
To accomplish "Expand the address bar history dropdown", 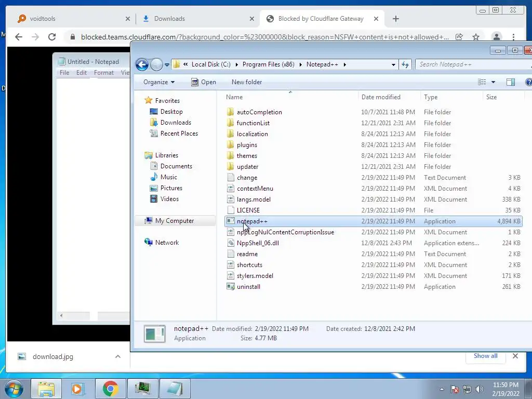I will pyautogui.click(x=393, y=64).
